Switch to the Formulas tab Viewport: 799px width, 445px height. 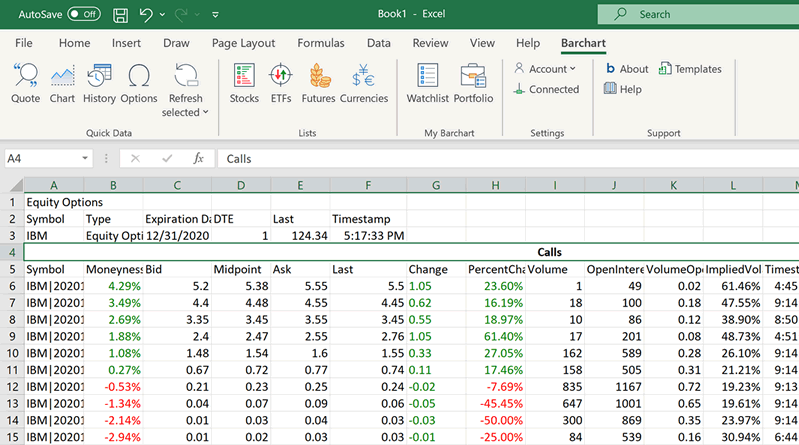(x=321, y=43)
